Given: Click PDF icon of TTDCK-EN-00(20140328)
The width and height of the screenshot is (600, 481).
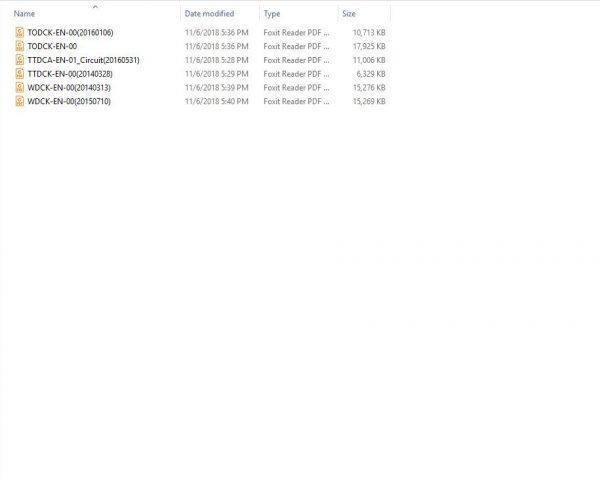Looking at the screenshot, I should [x=20, y=74].
